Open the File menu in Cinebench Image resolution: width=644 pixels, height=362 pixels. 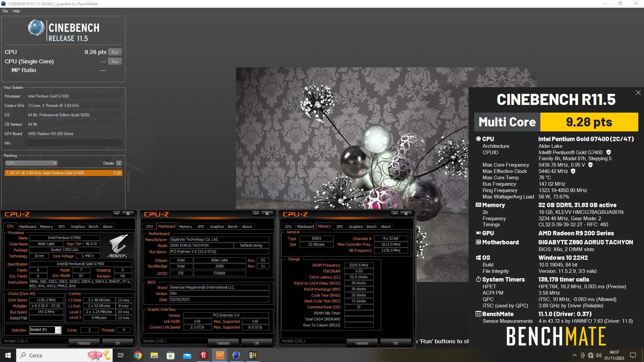(5, 11)
